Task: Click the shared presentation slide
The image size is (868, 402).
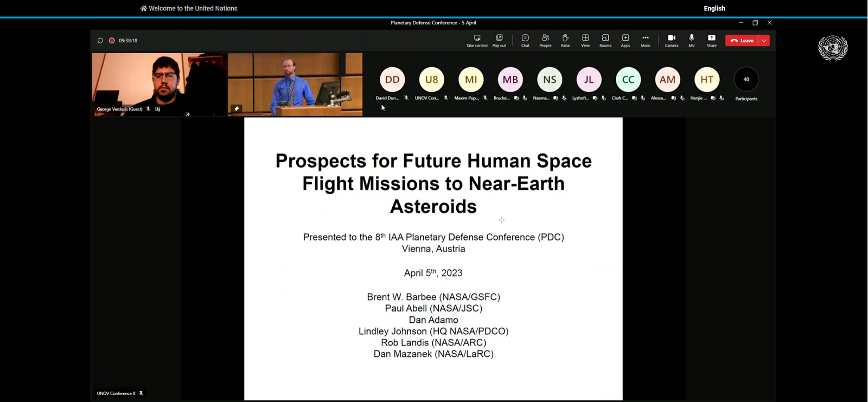Action: click(433, 259)
